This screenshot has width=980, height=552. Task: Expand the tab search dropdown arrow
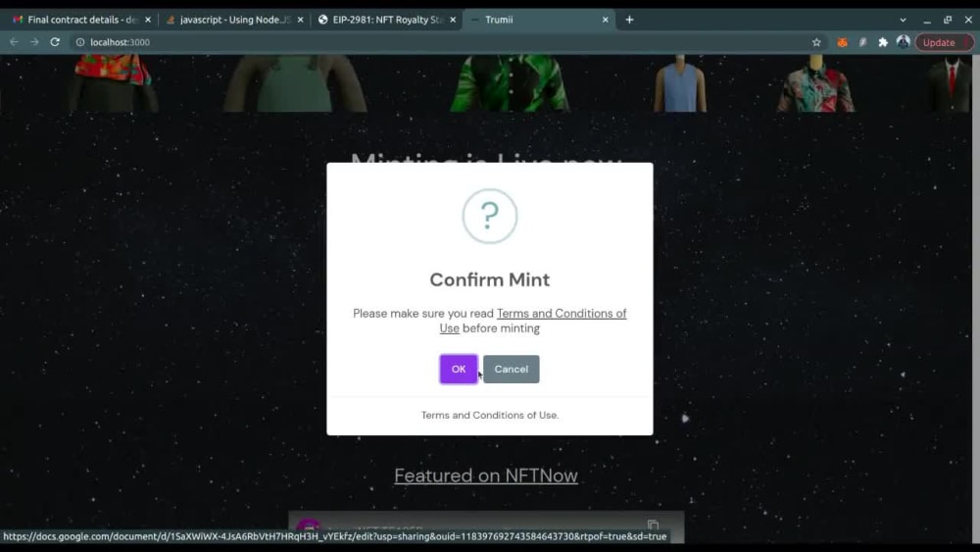point(903,20)
